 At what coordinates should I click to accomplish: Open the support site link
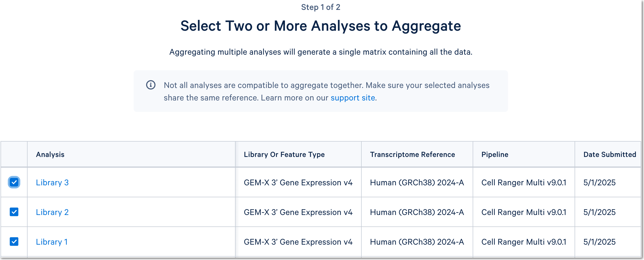point(353,98)
